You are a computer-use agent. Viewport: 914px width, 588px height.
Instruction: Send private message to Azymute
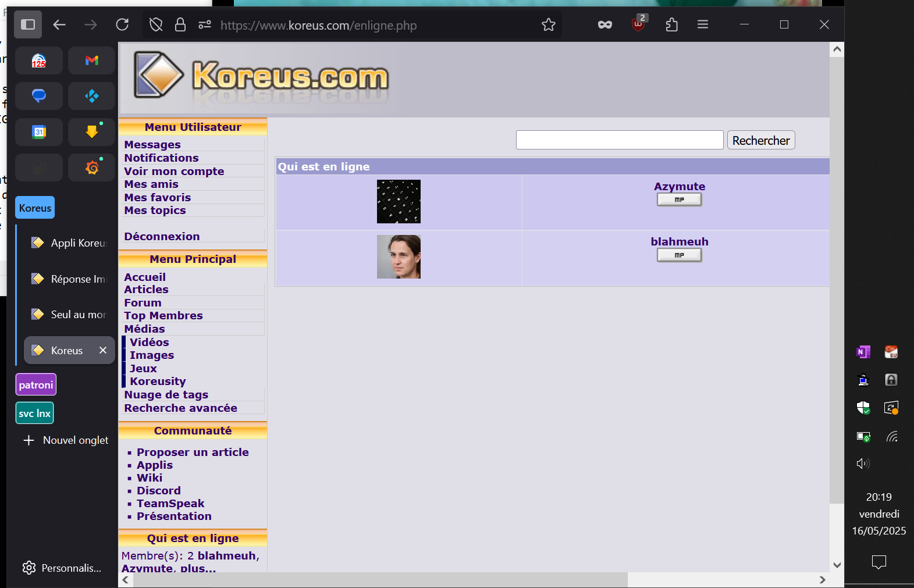click(680, 199)
